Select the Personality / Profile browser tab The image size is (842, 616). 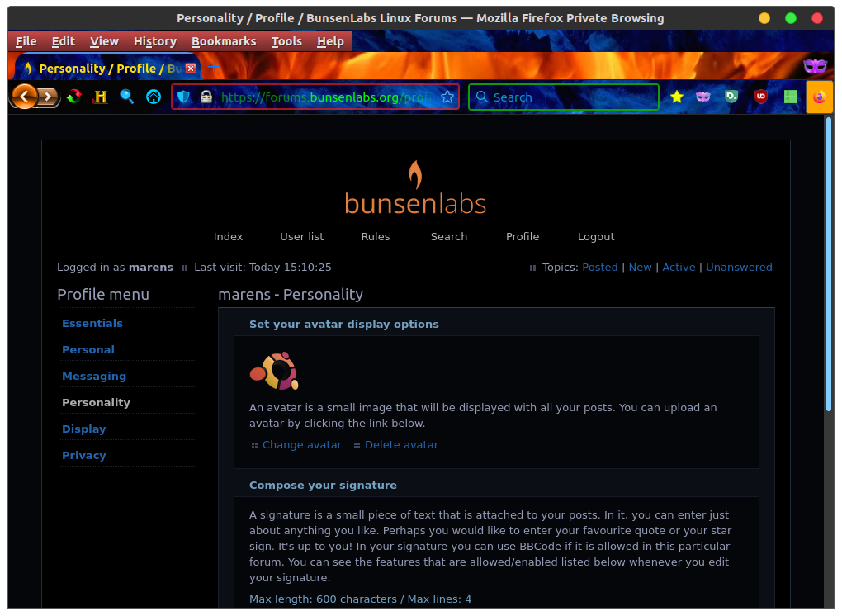click(x=107, y=69)
